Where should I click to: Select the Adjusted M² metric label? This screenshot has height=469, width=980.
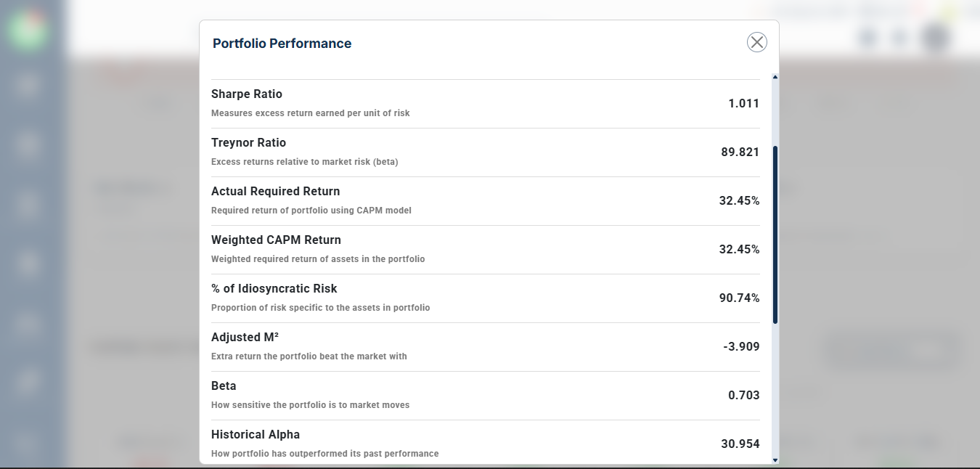click(245, 338)
